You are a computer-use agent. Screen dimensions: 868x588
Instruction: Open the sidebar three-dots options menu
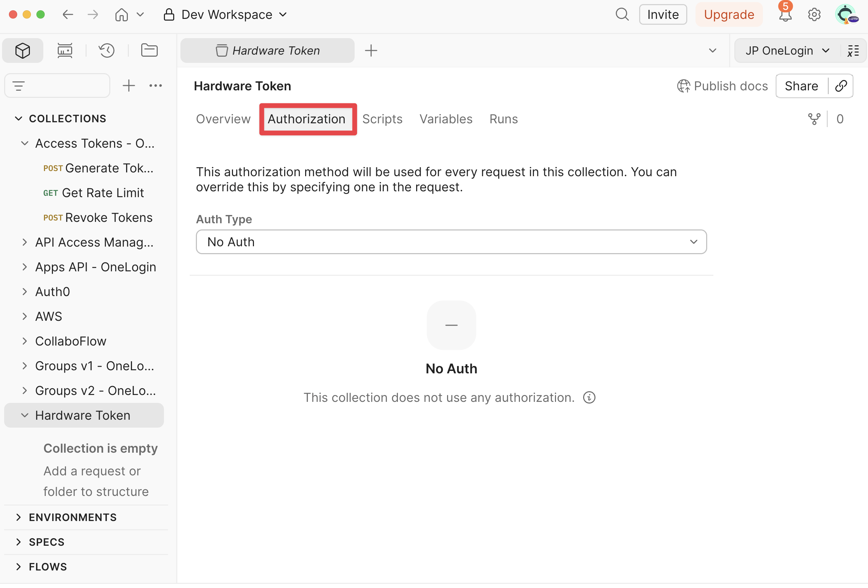[x=155, y=86]
